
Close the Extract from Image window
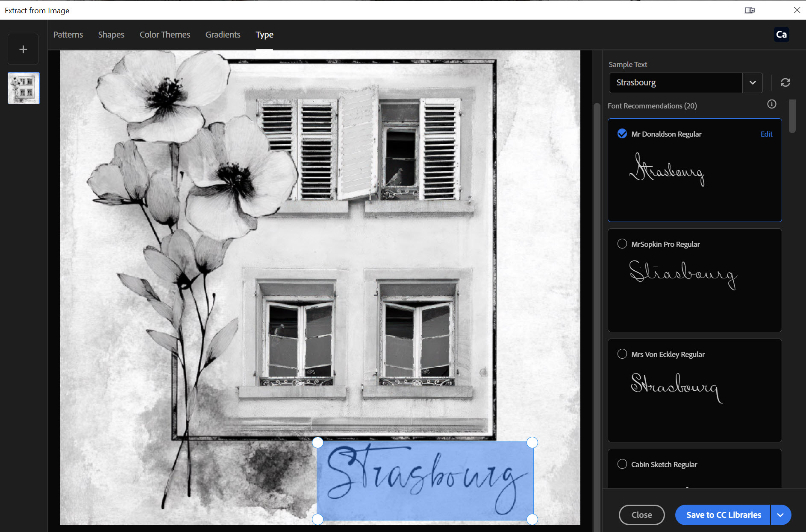pos(797,10)
